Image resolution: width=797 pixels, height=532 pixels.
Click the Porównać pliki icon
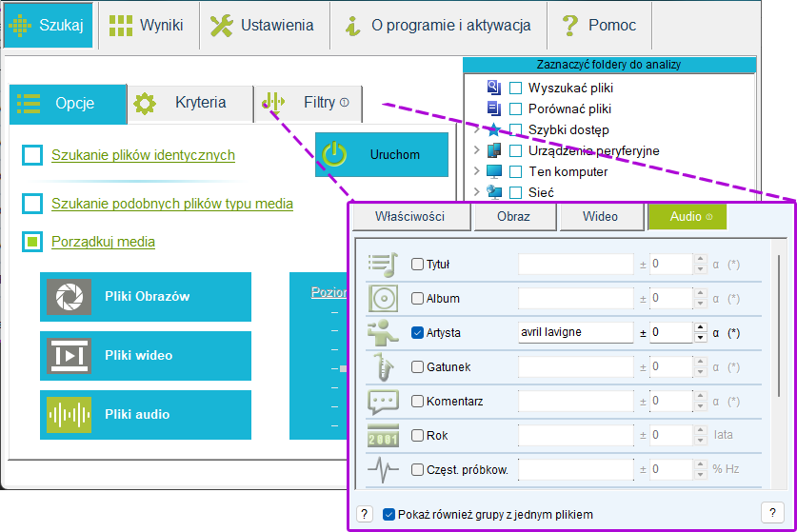point(494,108)
